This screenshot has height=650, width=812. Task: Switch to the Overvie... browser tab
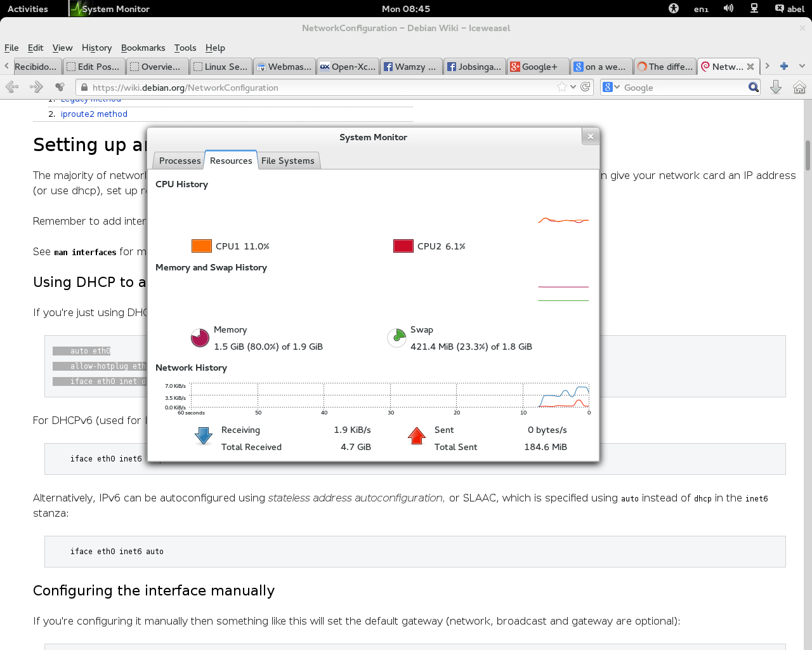pos(157,67)
